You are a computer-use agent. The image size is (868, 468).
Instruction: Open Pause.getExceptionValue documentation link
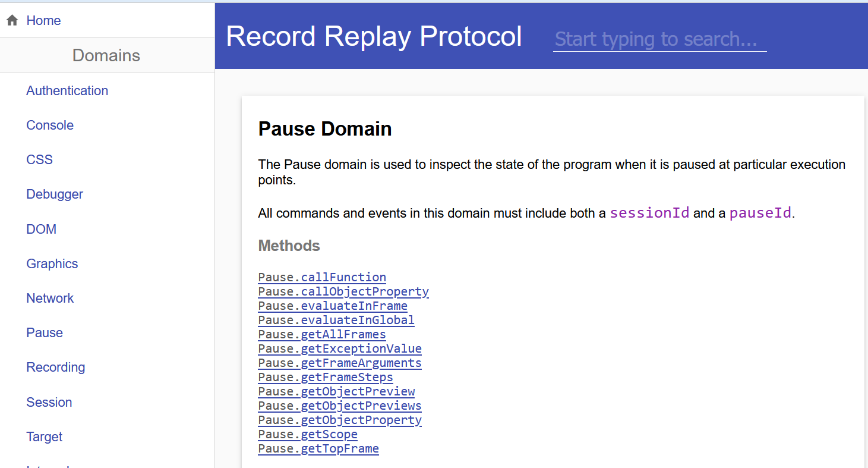point(340,349)
